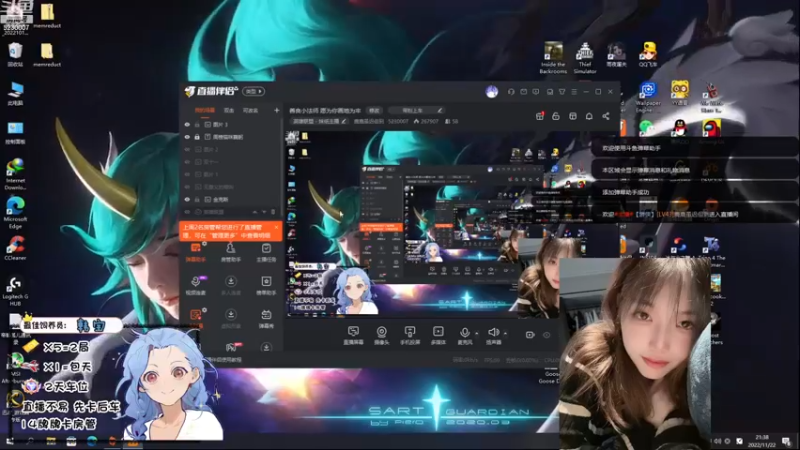Open the layout grid icon in header
This screenshot has width=800, height=450.
point(573,116)
